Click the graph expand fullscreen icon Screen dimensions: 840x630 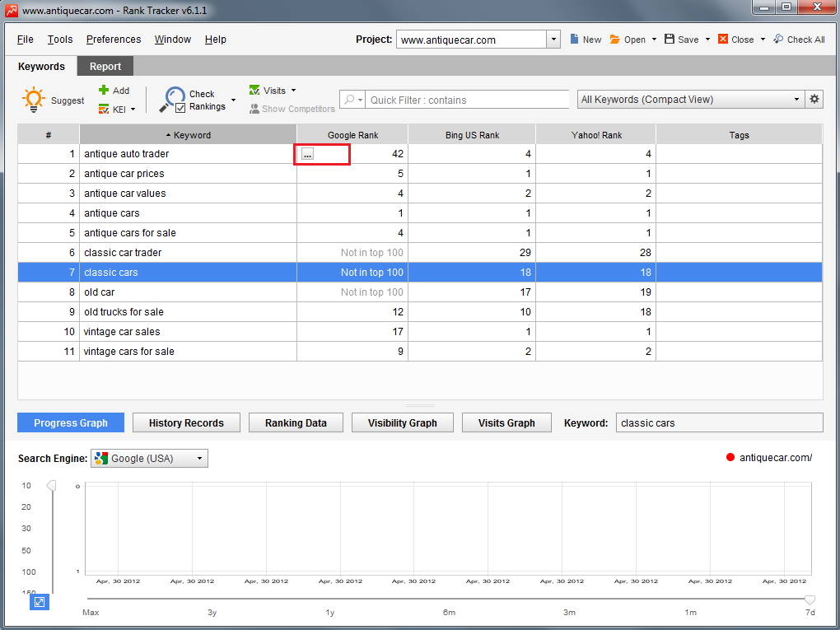pos(39,602)
